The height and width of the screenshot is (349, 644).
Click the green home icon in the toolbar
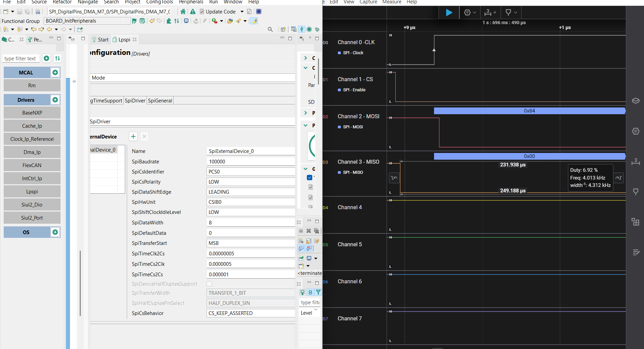tap(183, 11)
